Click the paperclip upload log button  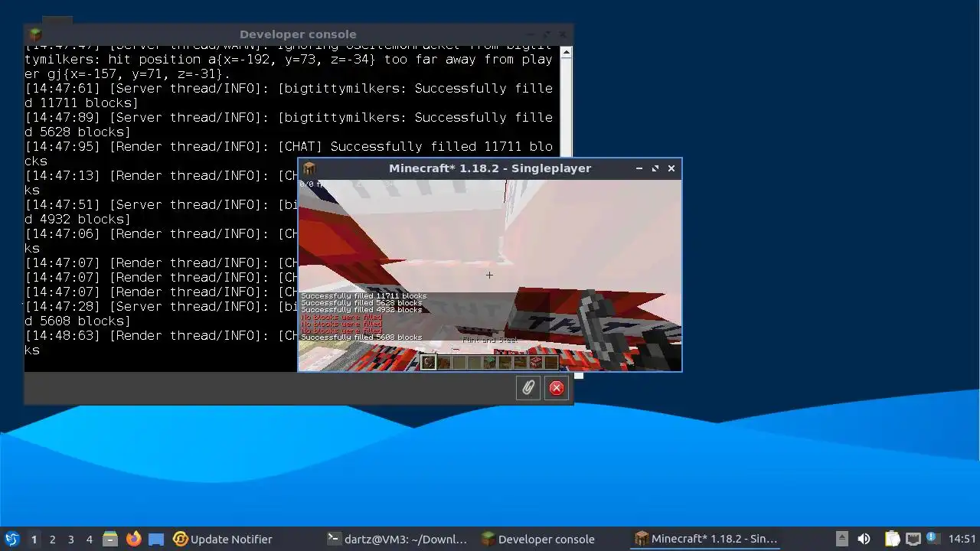coord(528,388)
